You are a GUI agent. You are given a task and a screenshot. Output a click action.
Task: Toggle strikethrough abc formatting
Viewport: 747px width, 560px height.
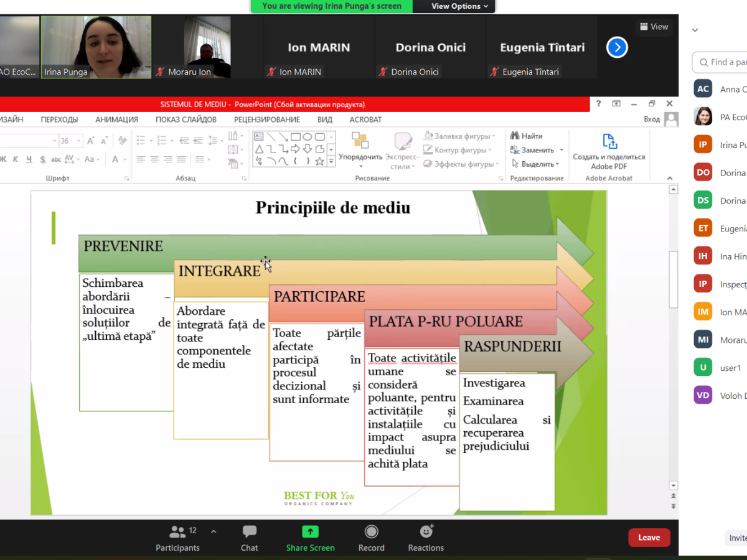[56, 159]
